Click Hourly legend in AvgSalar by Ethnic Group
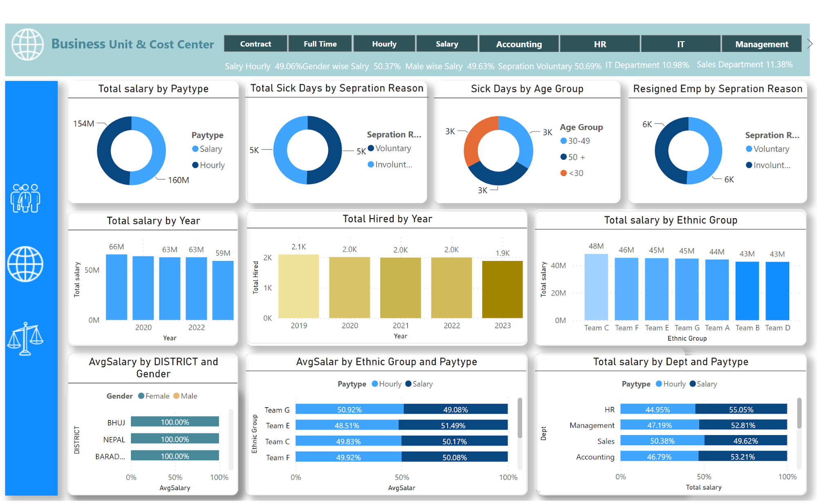The width and height of the screenshot is (817, 504). [x=387, y=384]
